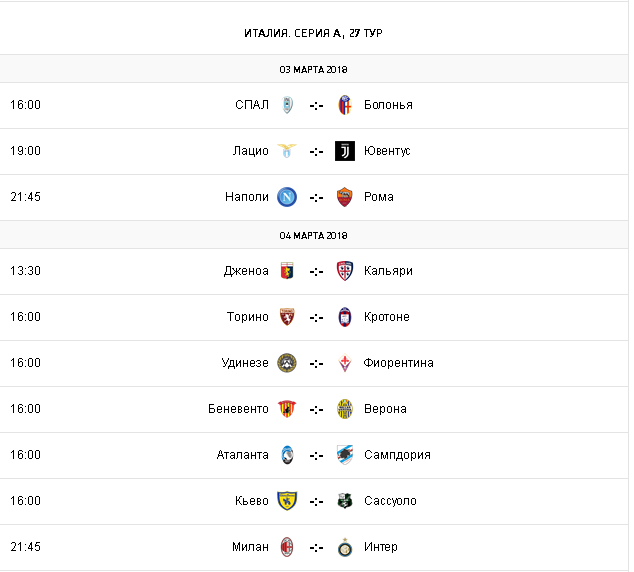Click the Juventus black logo

[x=345, y=151]
